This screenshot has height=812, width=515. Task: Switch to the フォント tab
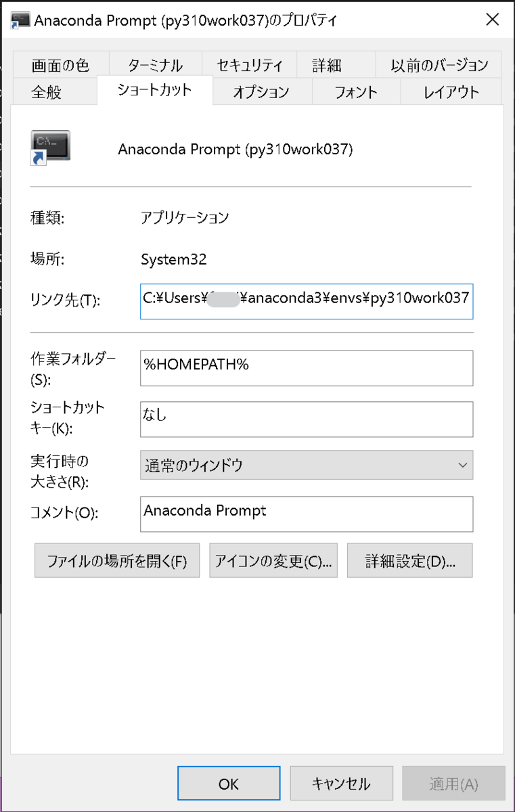coord(356,92)
